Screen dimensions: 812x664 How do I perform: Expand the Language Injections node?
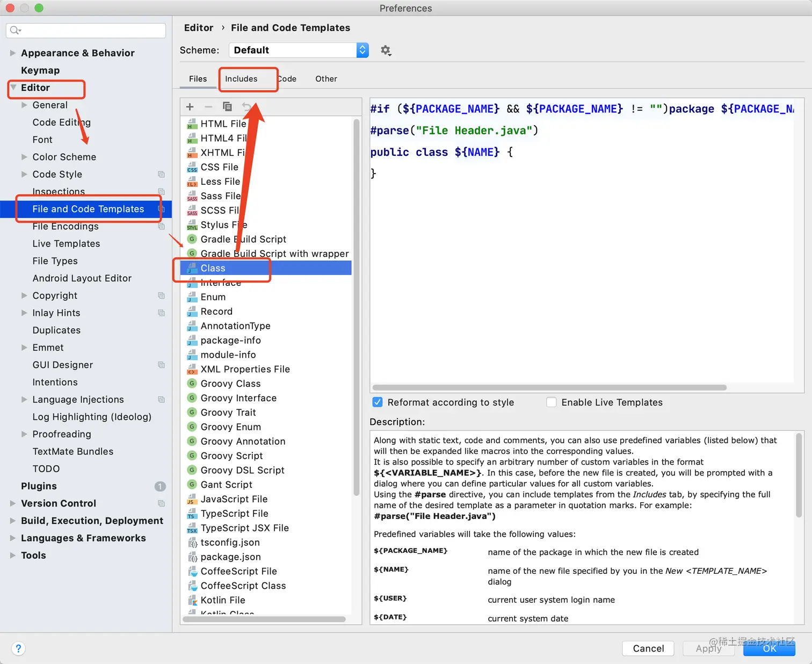point(24,400)
